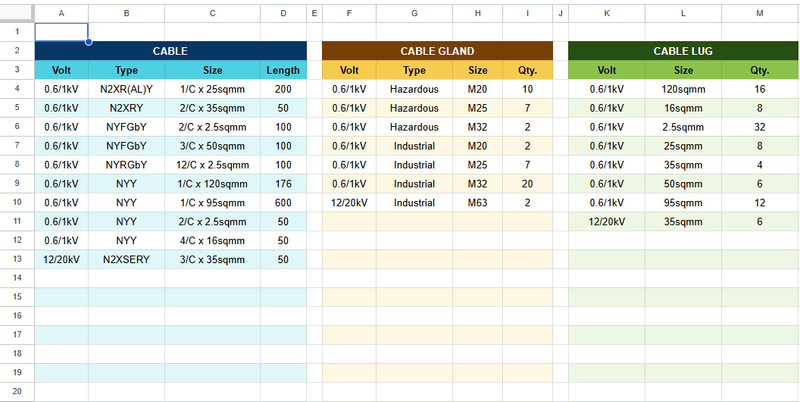This screenshot has width=800, height=402.
Task: Select lug size 120sqmm cell
Action: (x=683, y=89)
